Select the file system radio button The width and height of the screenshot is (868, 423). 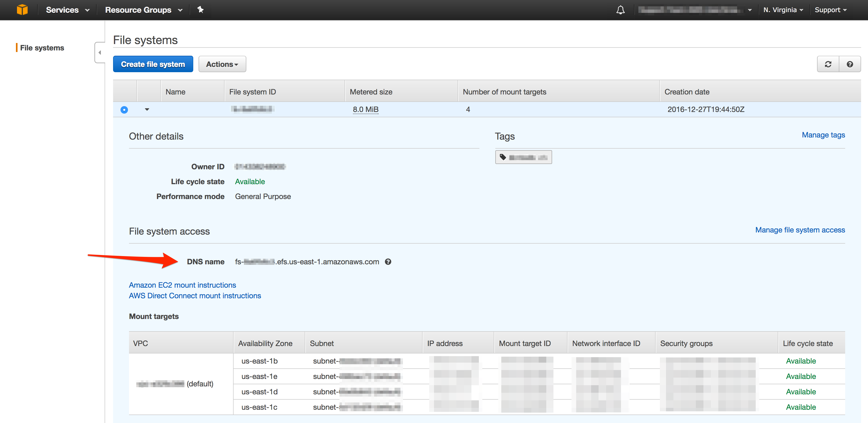coord(124,110)
